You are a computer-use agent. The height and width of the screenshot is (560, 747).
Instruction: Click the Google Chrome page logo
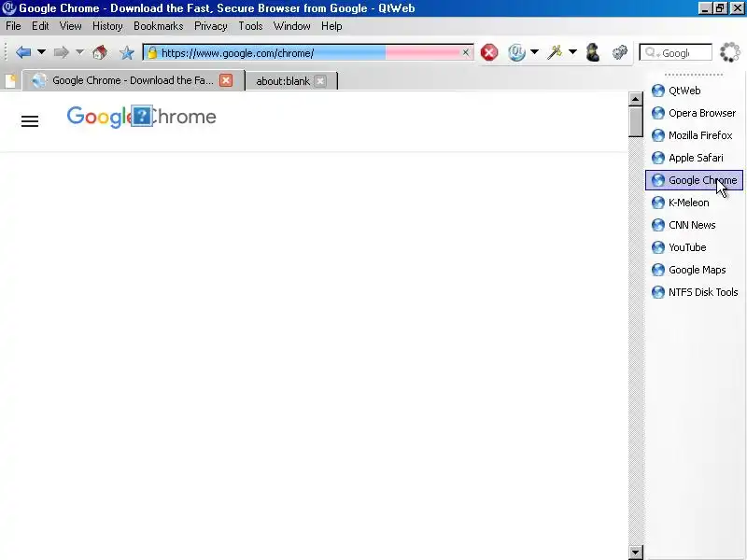click(x=142, y=117)
